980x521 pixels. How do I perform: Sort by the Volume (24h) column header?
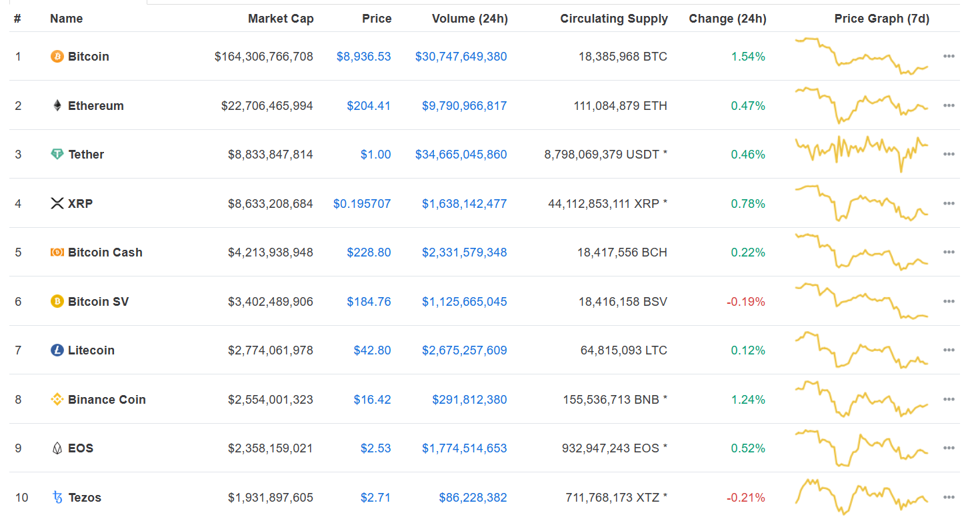tap(470, 19)
